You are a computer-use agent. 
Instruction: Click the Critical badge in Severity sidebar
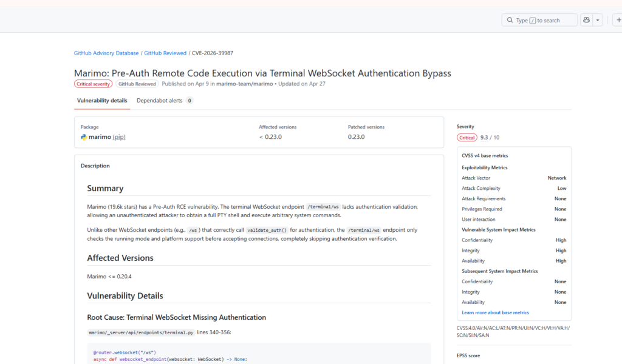click(x=467, y=138)
